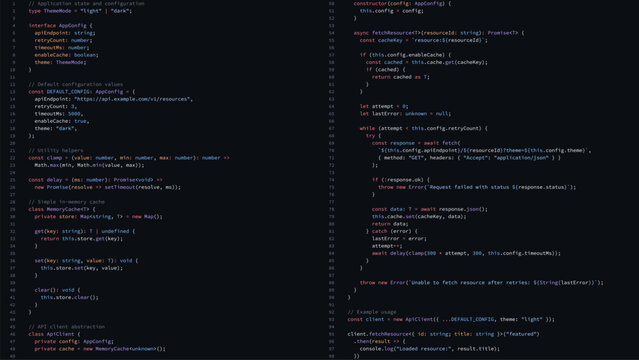Image resolution: width=639 pixels, height=360 pixels.
Task: Click the 'interface AppConfig {' line
Action: pyautogui.click(x=60, y=26)
